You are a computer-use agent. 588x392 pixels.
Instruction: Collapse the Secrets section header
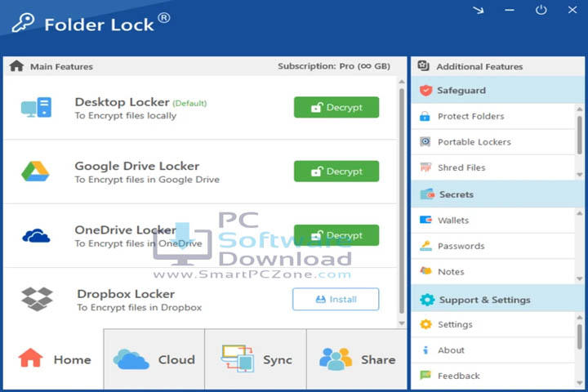tap(497, 194)
